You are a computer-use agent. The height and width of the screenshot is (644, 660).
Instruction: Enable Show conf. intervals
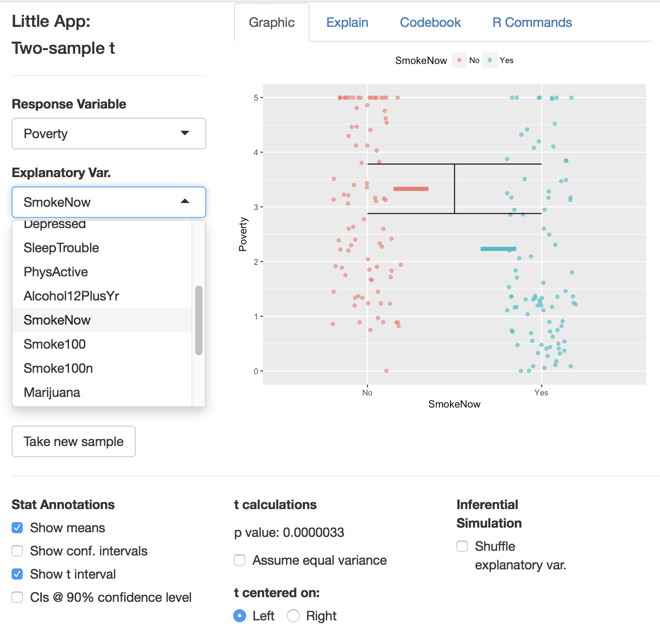(x=17, y=551)
